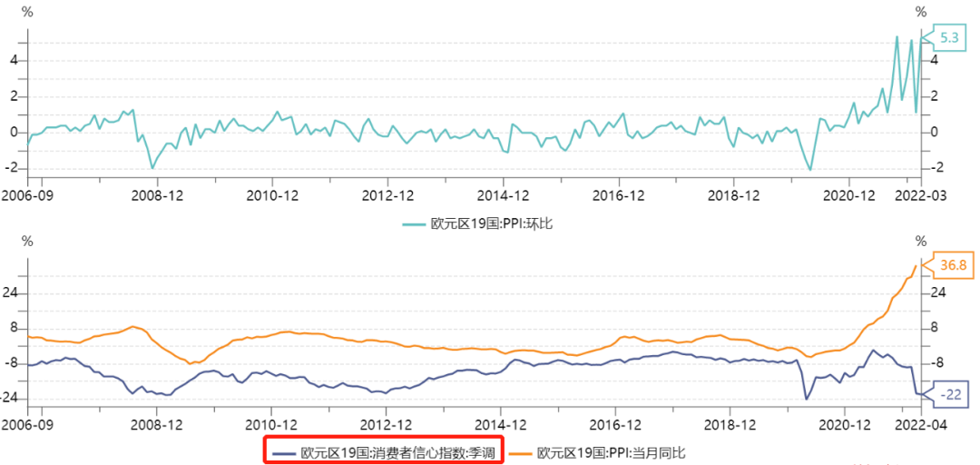Click the 2010-12 tick label on the upper chart
The height and width of the screenshot is (465, 980).
pos(272,195)
